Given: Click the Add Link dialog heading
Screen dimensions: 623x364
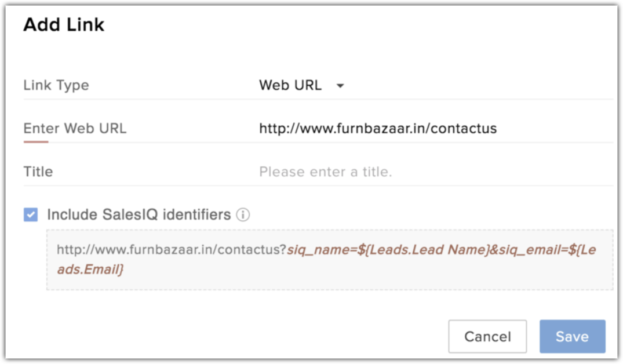Looking at the screenshot, I should (x=64, y=25).
